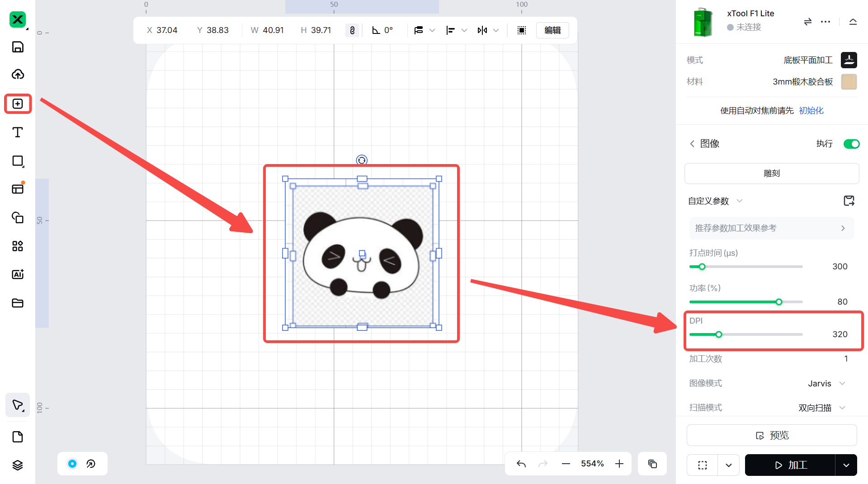Toggle the 执行 switch off

point(851,144)
